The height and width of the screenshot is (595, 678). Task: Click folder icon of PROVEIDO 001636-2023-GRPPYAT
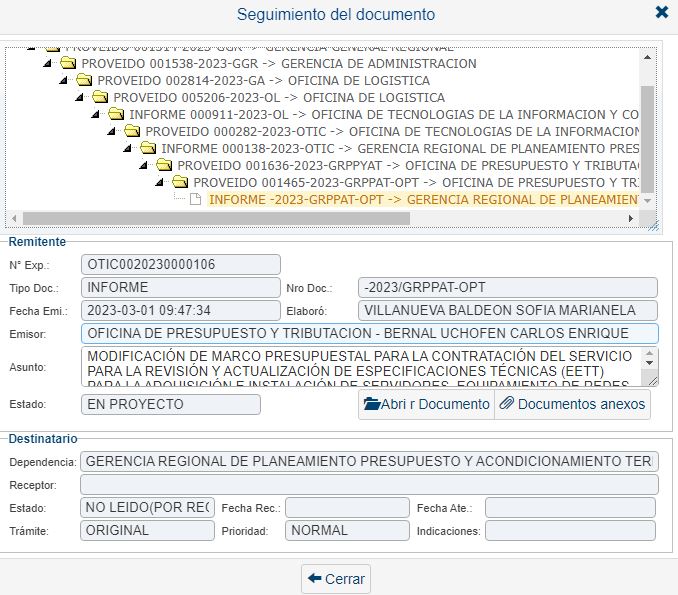click(x=164, y=165)
